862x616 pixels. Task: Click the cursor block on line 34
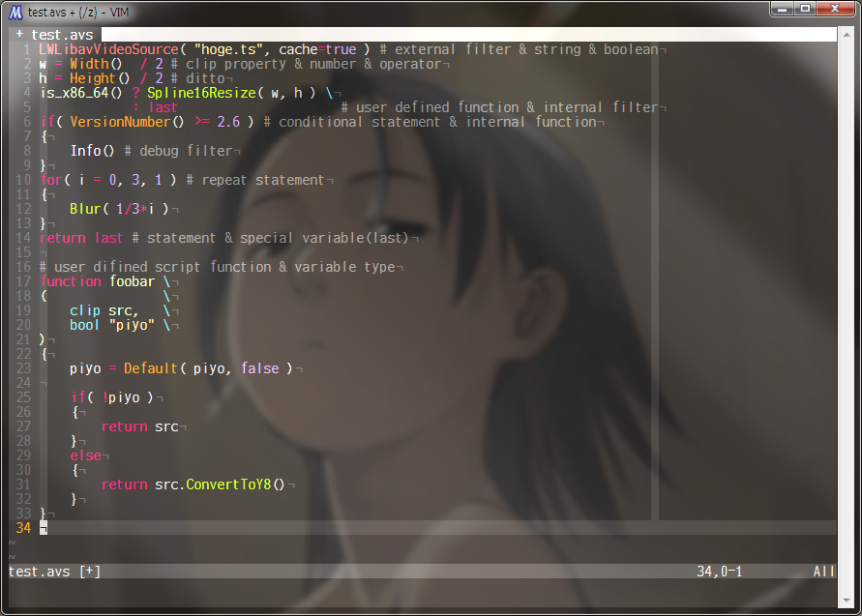pyautogui.click(x=44, y=528)
